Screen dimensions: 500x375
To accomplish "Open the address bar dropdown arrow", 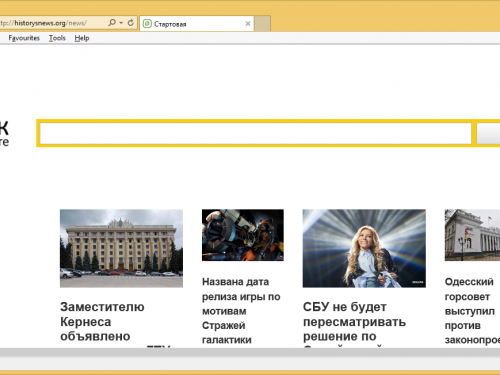I will pyautogui.click(x=121, y=23).
